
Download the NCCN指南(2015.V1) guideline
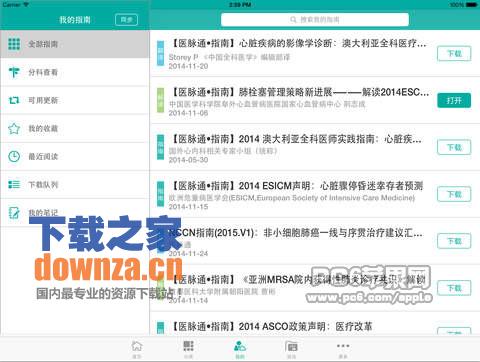(454, 241)
